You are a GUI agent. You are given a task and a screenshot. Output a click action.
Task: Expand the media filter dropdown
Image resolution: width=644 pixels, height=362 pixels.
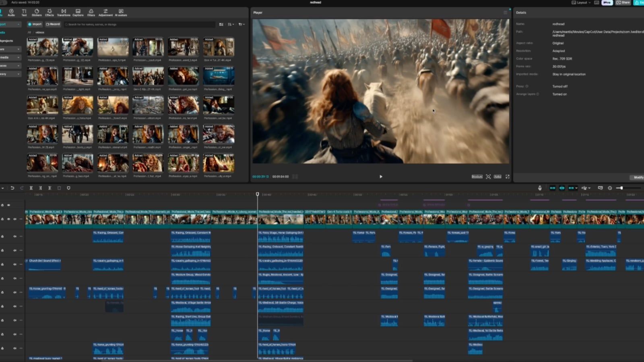pyautogui.click(x=241, y=25)
